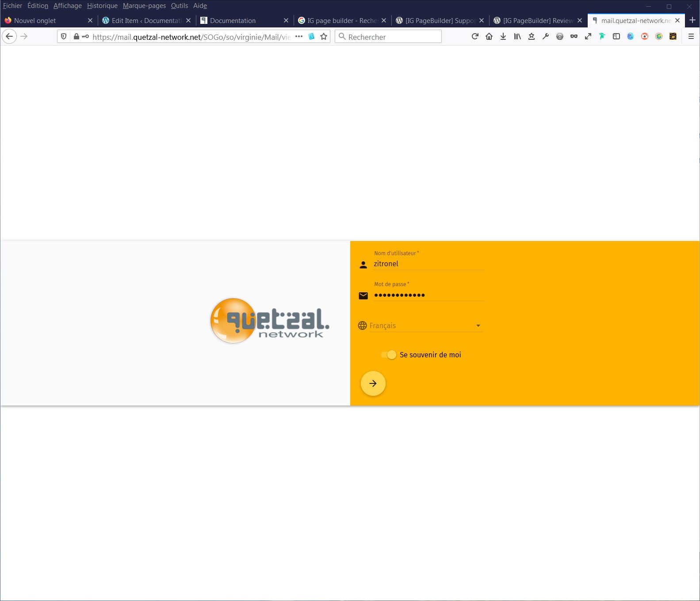Toggle the sidebar panel icon
Viewport: 700px width, 601px height.
pyautogui.click(x=616, y=37)
